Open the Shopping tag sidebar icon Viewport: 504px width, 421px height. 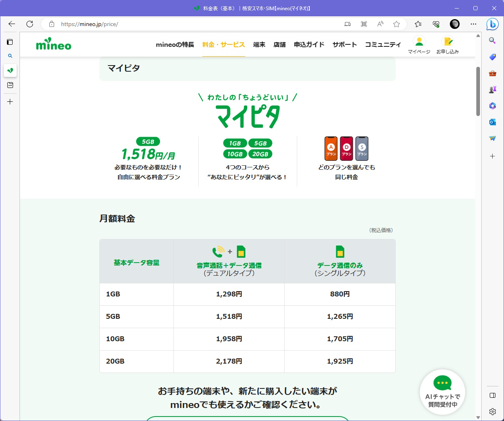click(493, 57)
